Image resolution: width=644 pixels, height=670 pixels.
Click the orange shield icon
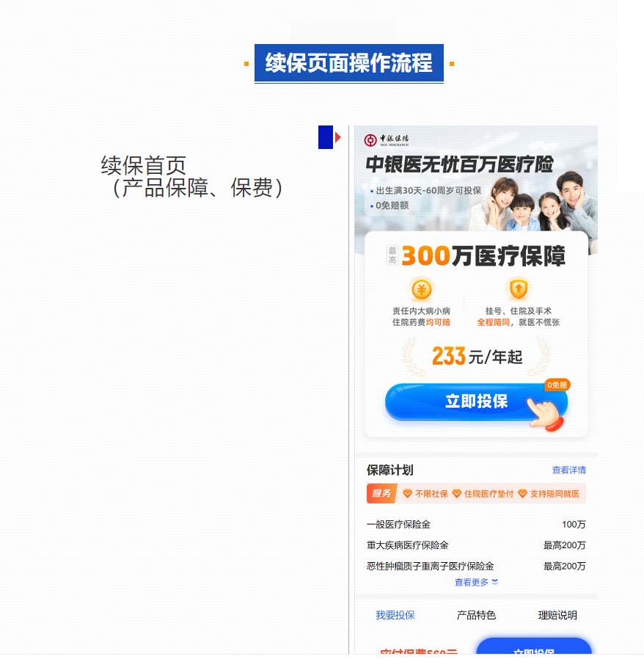pos(518,289)
